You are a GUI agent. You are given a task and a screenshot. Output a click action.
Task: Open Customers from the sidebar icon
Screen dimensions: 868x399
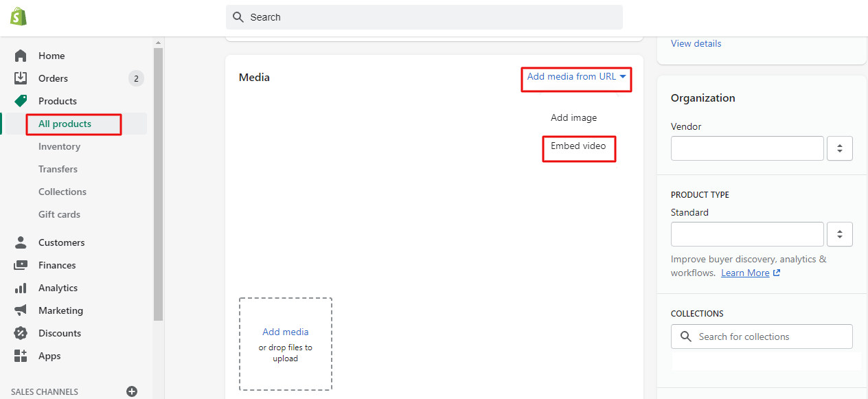coord(21,242)
